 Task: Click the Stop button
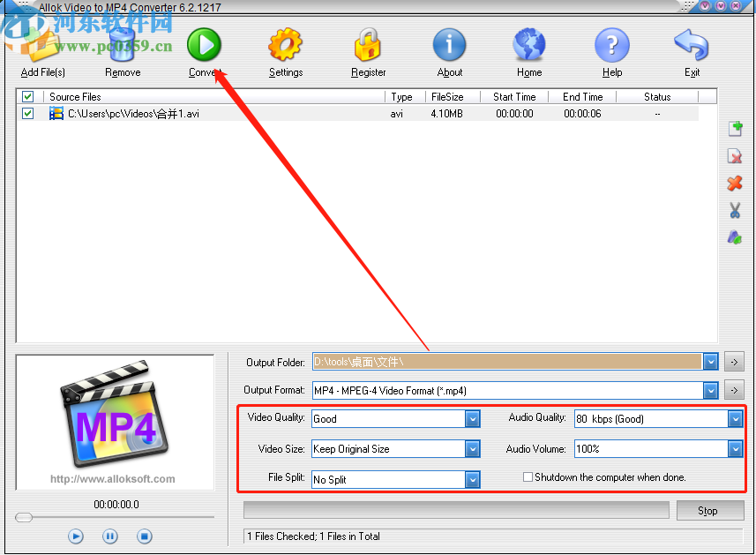coord(709,511)
